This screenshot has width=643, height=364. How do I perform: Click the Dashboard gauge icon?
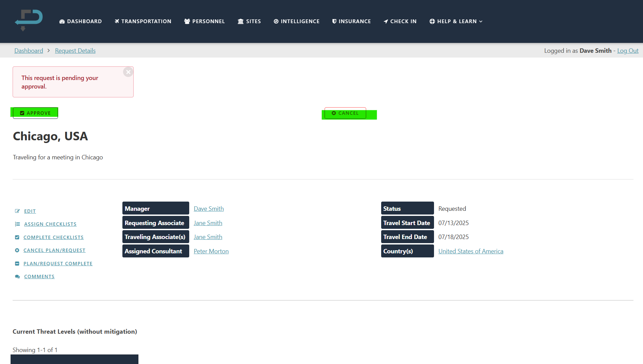[62, 21]
